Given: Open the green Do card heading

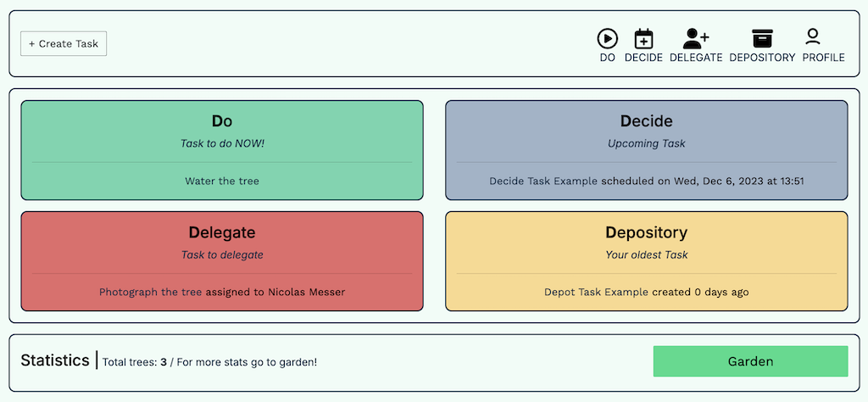Looking at the screenshot, I should (x=222, y=121).
